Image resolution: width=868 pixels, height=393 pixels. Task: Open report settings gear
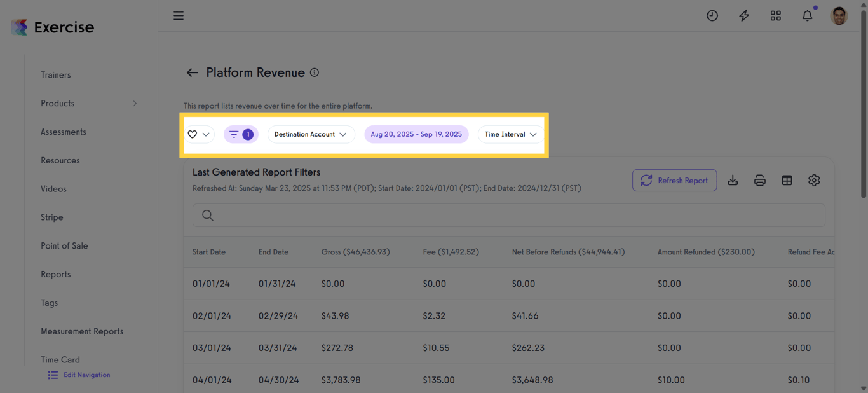pyautogui.click(x=814, y=180)
